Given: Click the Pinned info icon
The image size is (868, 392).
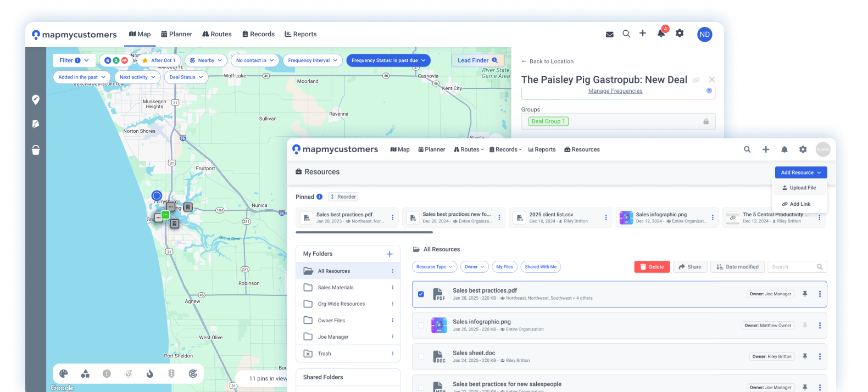Looking at the screenshot, I should click(x=319, y=197).
